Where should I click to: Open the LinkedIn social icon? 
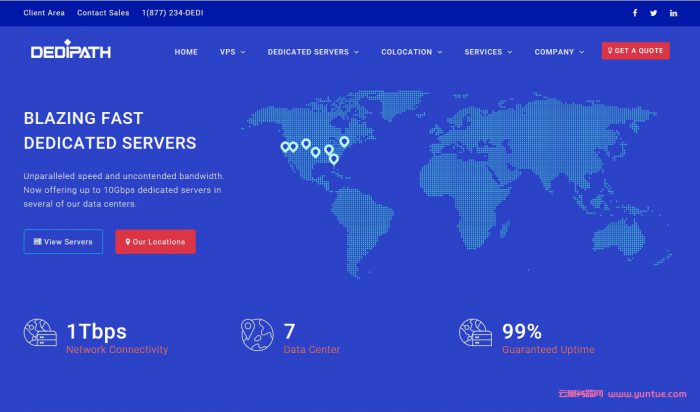pyautogui.click(x=674, y=13)
